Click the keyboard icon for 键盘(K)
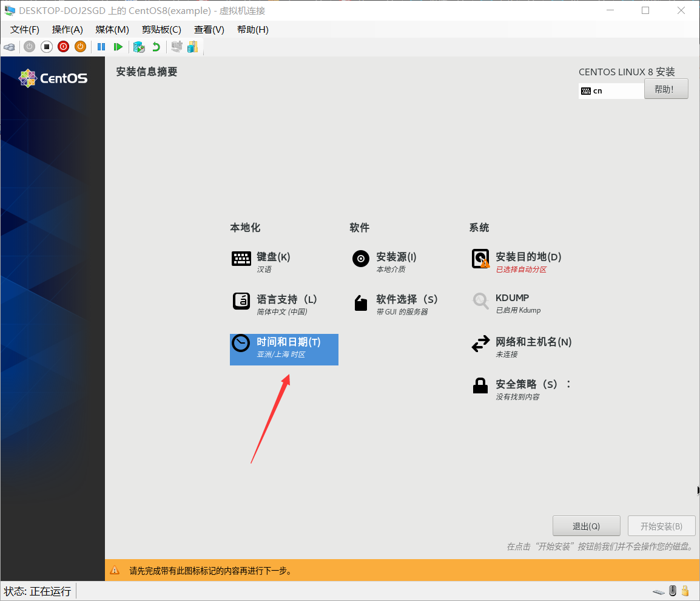Screen dimensions: 700x601 241,258
